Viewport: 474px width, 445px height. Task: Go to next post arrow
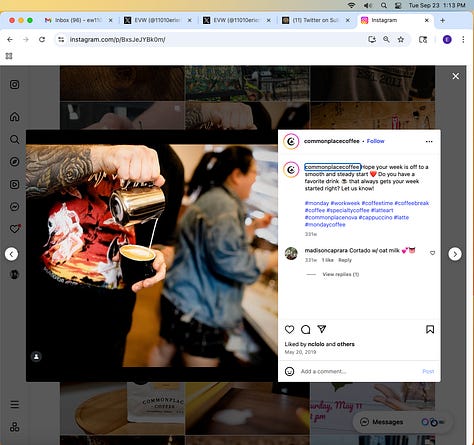tap(455, 254)
